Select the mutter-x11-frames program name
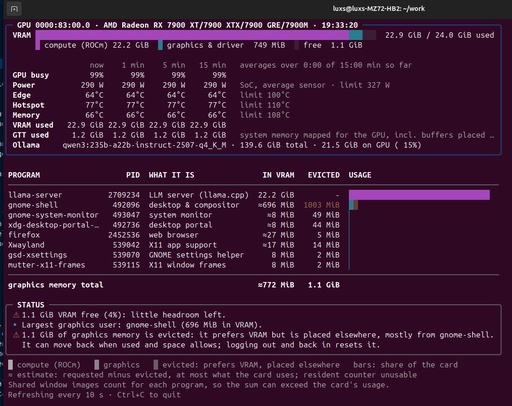This screenshot has width=512, height=406. 46,265
